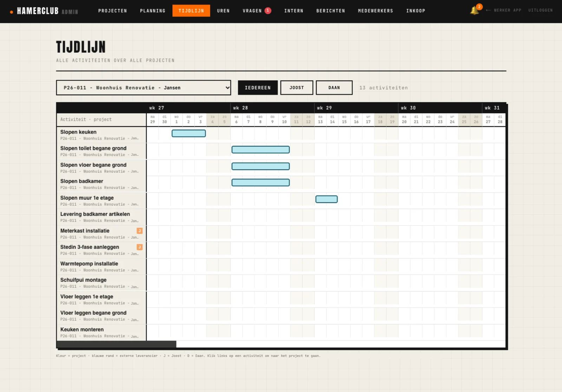Go to the Intern section
Screen dimensions: 562x392
[x=294, y=11]
